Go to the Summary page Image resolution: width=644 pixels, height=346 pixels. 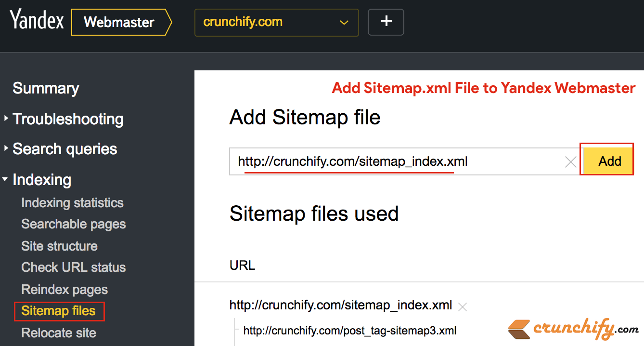(x=46, y=88)
